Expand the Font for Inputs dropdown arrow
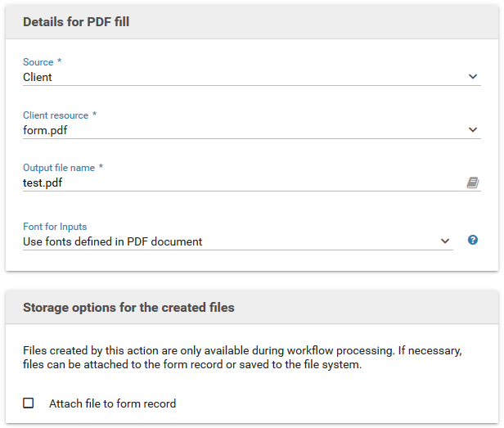The image size is (504, 428). 445,241
